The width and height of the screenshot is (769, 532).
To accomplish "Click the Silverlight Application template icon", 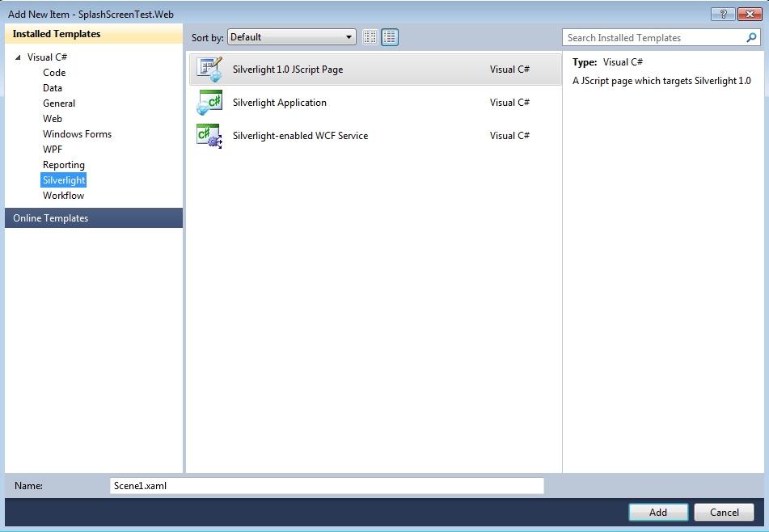I will tap(209, 103).
